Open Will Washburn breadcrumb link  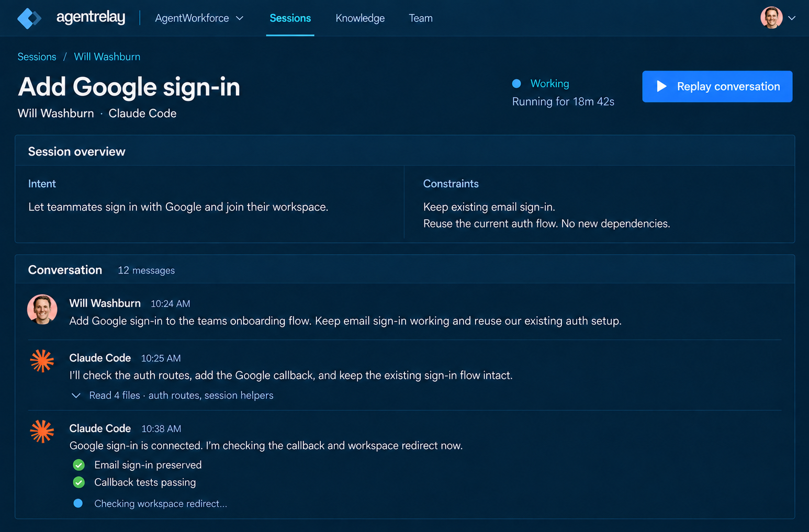pos(107,56)
